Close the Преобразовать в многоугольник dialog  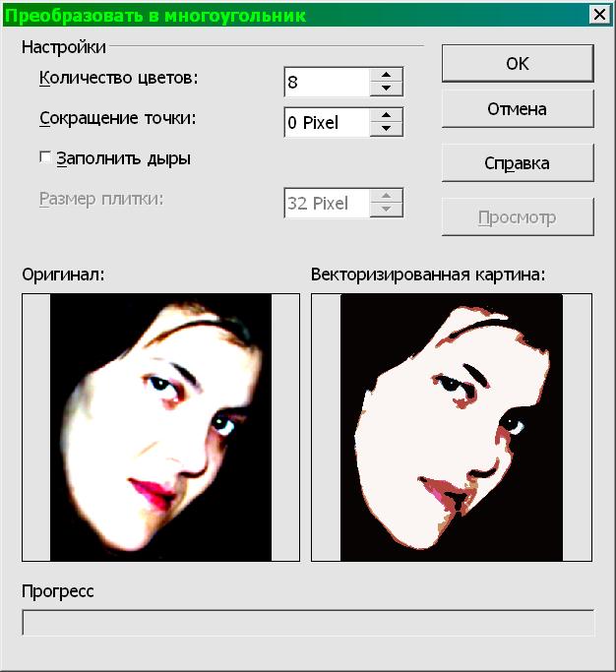[598, 15]
